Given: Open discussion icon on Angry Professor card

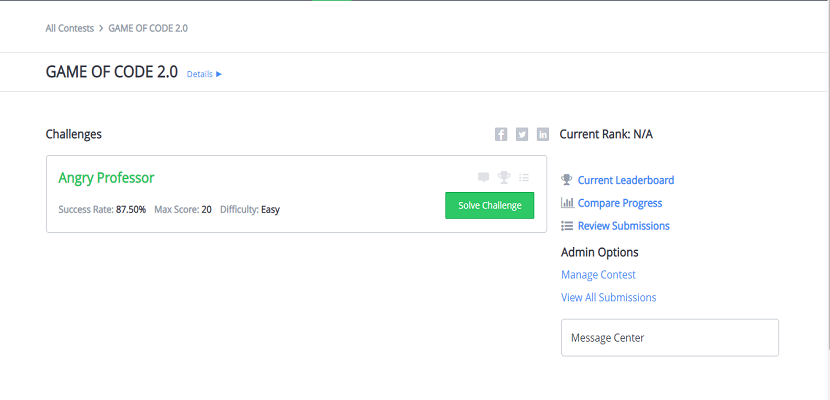Looking at the screenshot, I should (x=484, y=178).
